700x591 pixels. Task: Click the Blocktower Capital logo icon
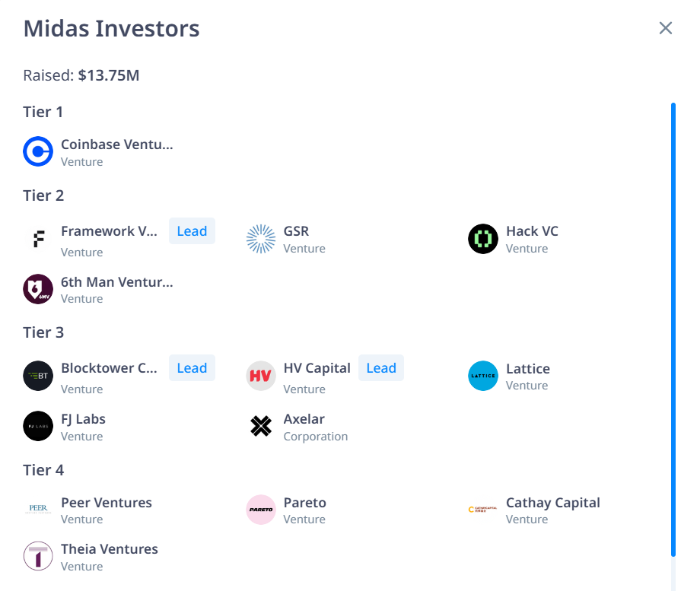38,376
